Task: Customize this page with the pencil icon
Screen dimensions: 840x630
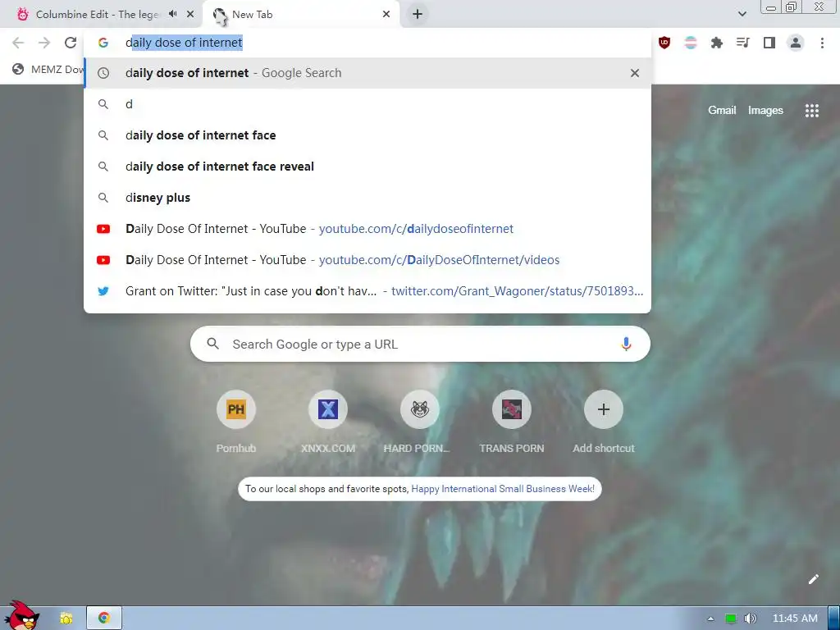Action: tap(813, 579)
